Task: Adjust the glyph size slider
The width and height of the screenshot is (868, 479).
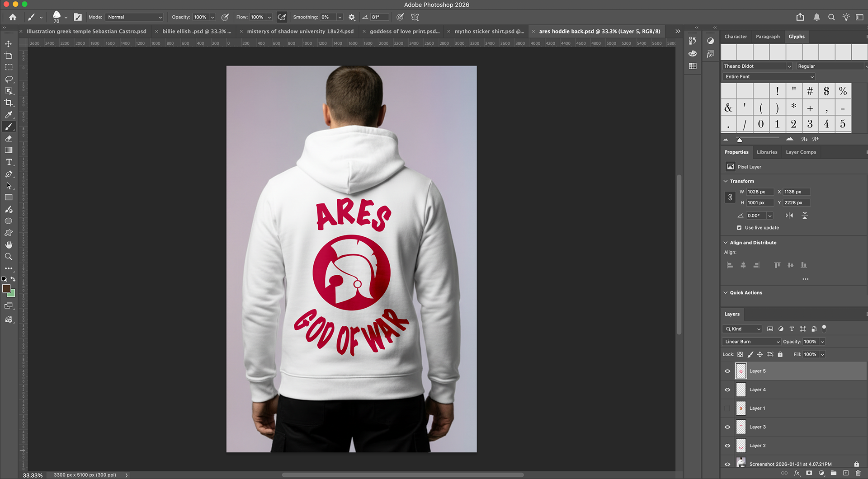Action: tap(739, 140)
